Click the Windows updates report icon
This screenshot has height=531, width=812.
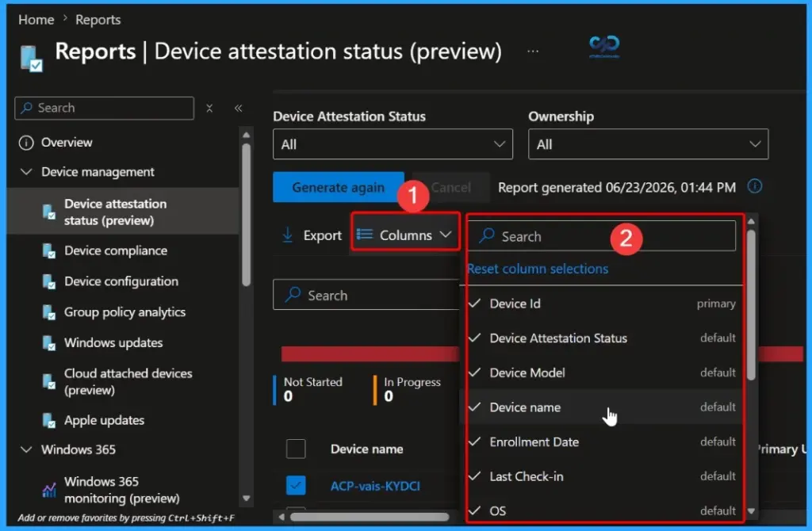[x=48, y=342]
